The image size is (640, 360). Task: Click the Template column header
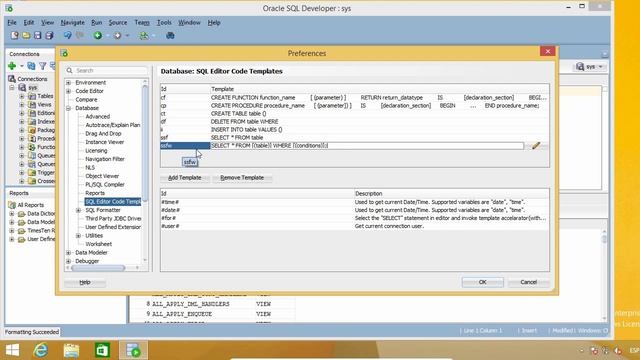point(379,89)
